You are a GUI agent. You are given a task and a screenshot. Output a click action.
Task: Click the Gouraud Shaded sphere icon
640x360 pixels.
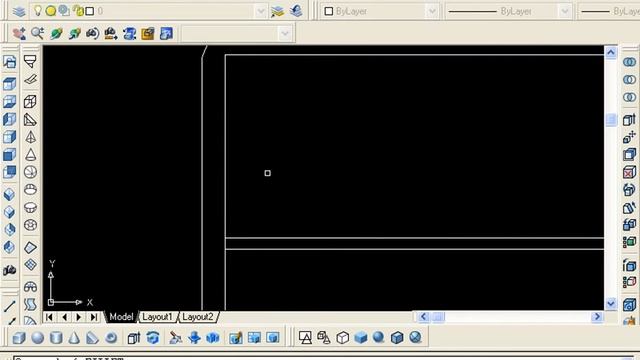pyautogui.click(x=379, y=338)
